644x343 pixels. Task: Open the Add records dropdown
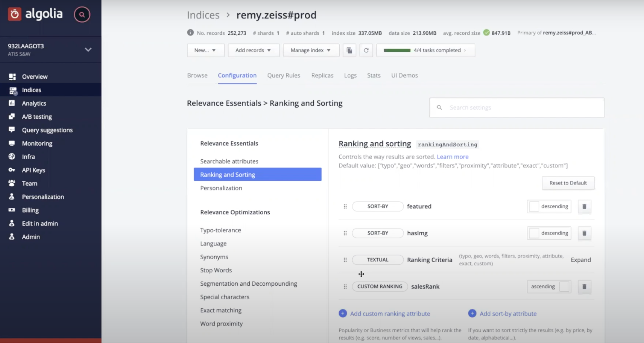click(254, 50)
